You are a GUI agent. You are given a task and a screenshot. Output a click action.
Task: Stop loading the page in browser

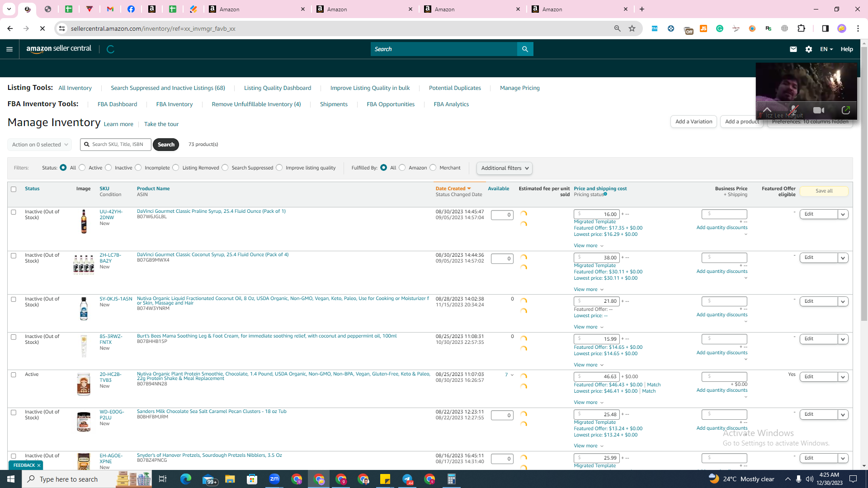(x=42, y=28)
